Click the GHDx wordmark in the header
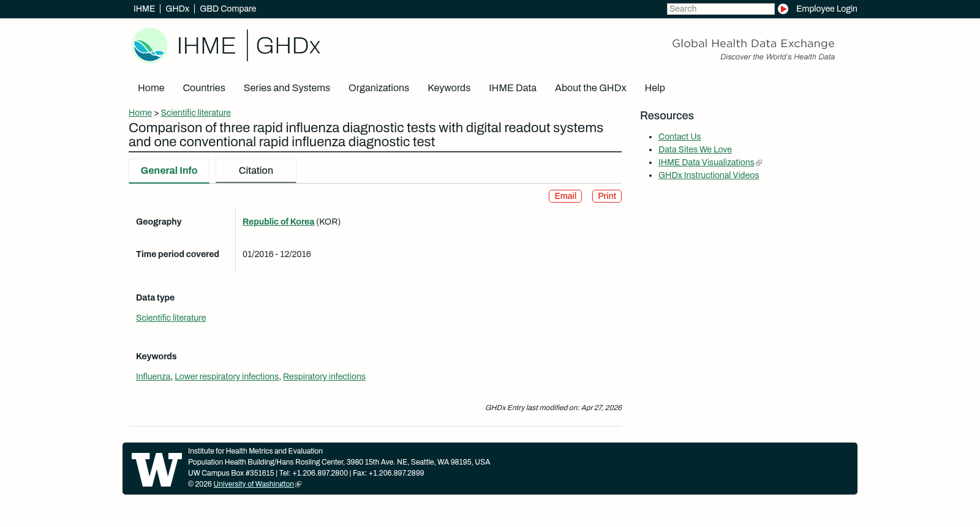The width and height of the screenshot is (980, 527). (288, 46)
